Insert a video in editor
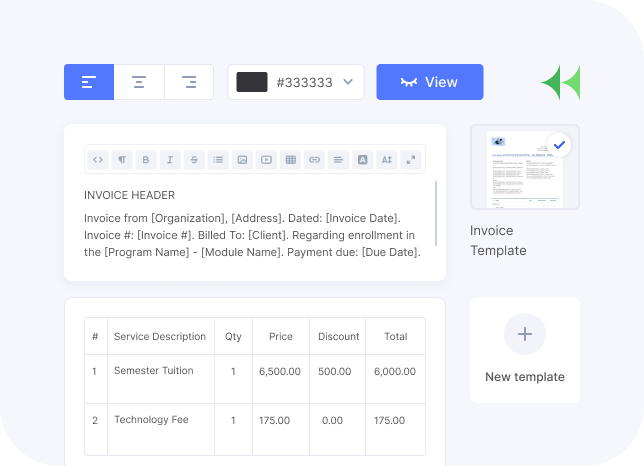 266,160
